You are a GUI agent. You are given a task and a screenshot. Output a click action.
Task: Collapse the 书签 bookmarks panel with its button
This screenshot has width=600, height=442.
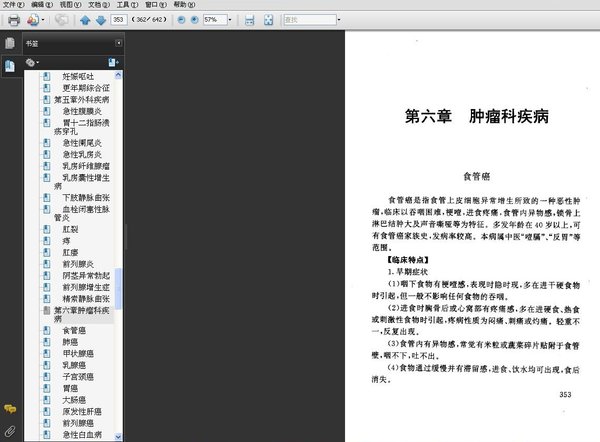pos(119,43)
